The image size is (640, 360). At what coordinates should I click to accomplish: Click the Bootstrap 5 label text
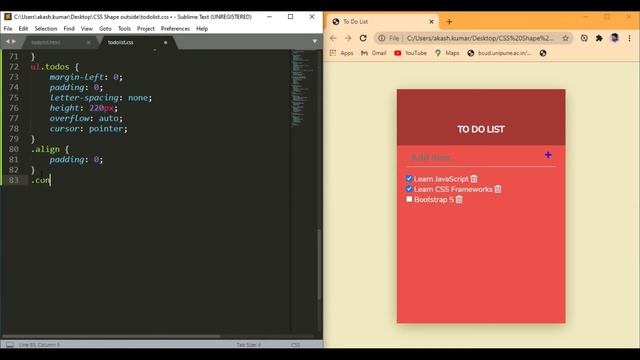[x=434, y=200]
